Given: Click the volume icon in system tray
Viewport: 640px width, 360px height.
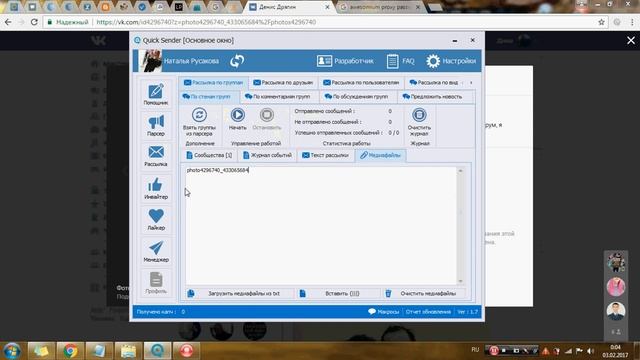Looking at the screenshot, I should (591, 351).
